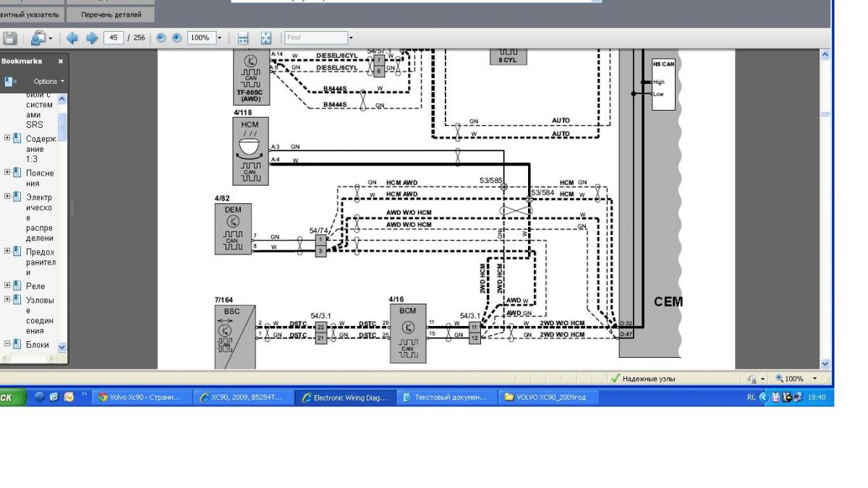Expand the Пояснения bookmark
This screenshot has width=868, height=488.
(x=7, y=172)
